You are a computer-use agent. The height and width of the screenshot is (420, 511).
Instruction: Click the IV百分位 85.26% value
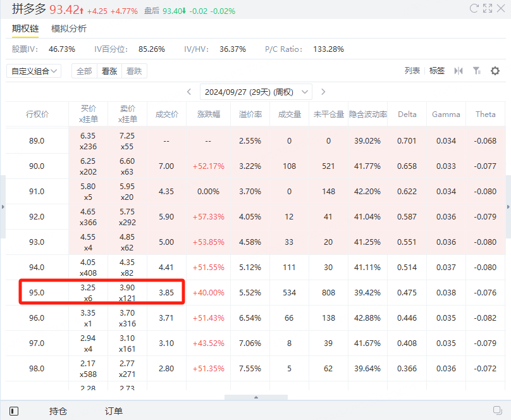[152, 49]
